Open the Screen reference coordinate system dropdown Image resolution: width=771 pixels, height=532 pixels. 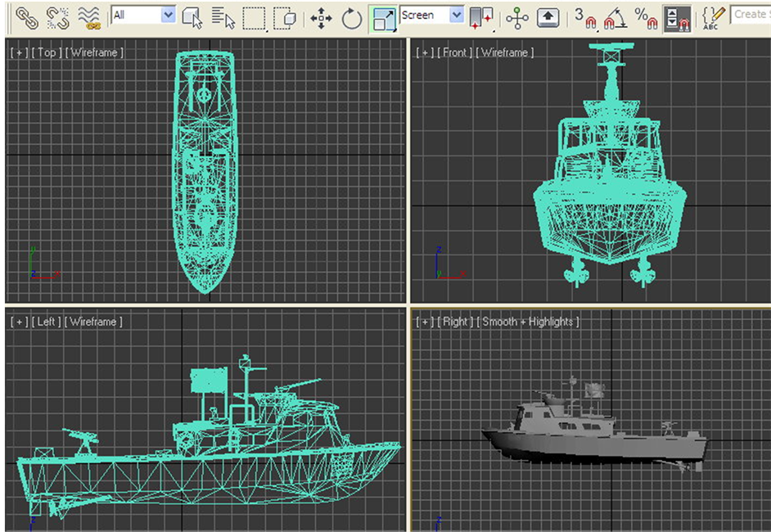(431, 14)
